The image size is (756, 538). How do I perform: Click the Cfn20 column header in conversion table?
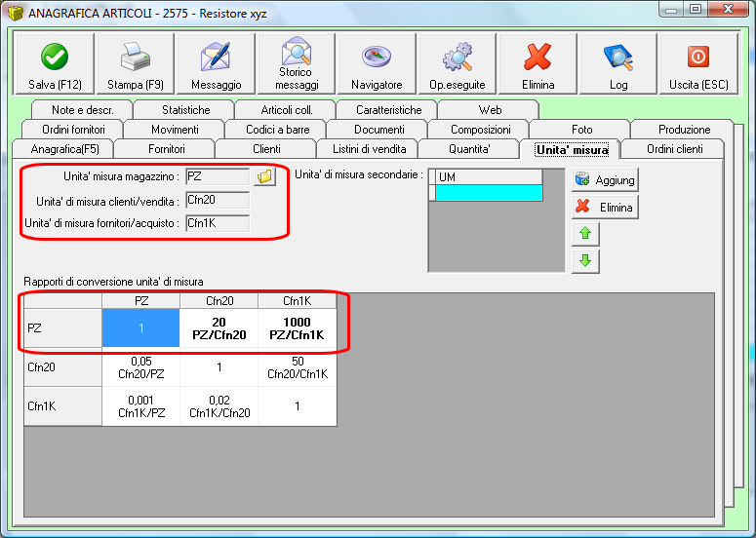pos(219,301)
